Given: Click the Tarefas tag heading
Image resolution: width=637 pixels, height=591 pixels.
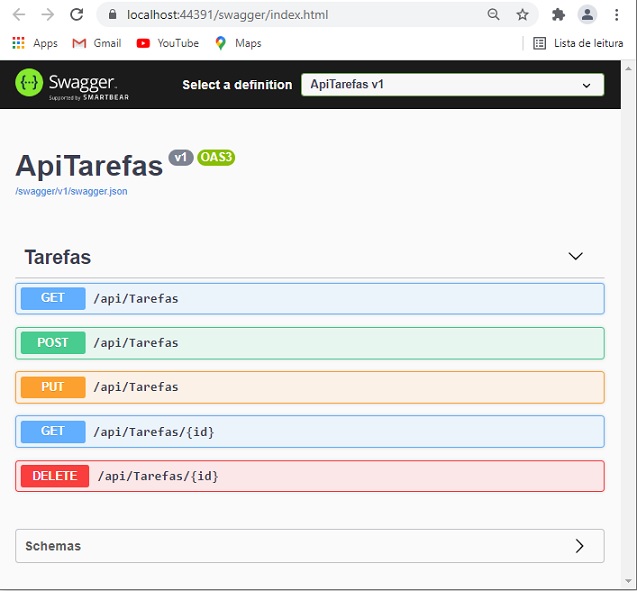Looking at the screenshot, I should tap(58, 257).
